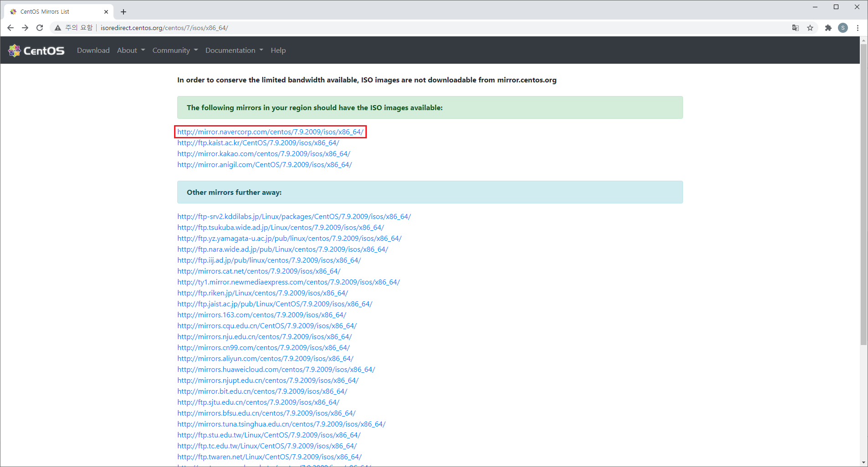
Task: Open the Help nav item
Action: click(x=278, y=51)
